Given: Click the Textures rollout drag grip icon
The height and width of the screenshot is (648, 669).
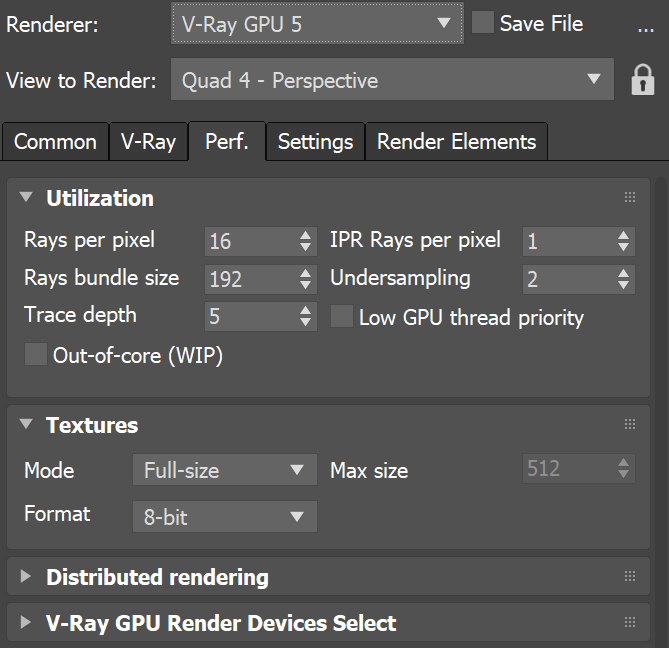Looking at the screenshot, I should point(630,425).
